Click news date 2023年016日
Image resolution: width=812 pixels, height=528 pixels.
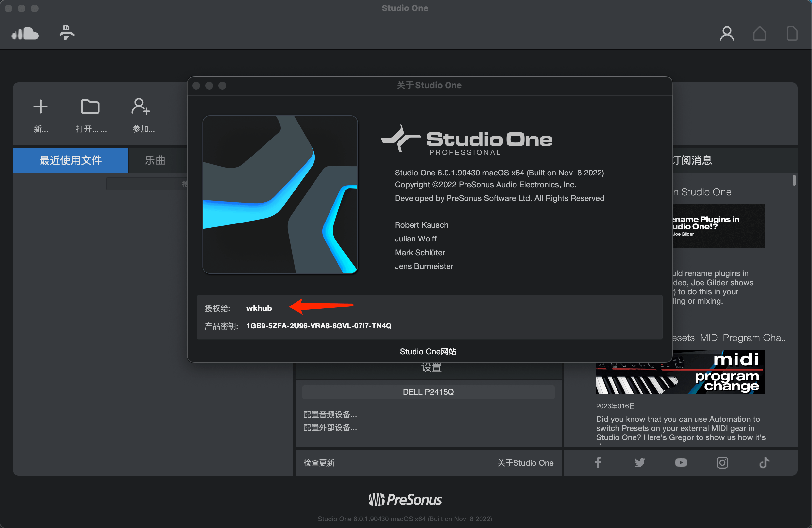click(x=616, y=406)
